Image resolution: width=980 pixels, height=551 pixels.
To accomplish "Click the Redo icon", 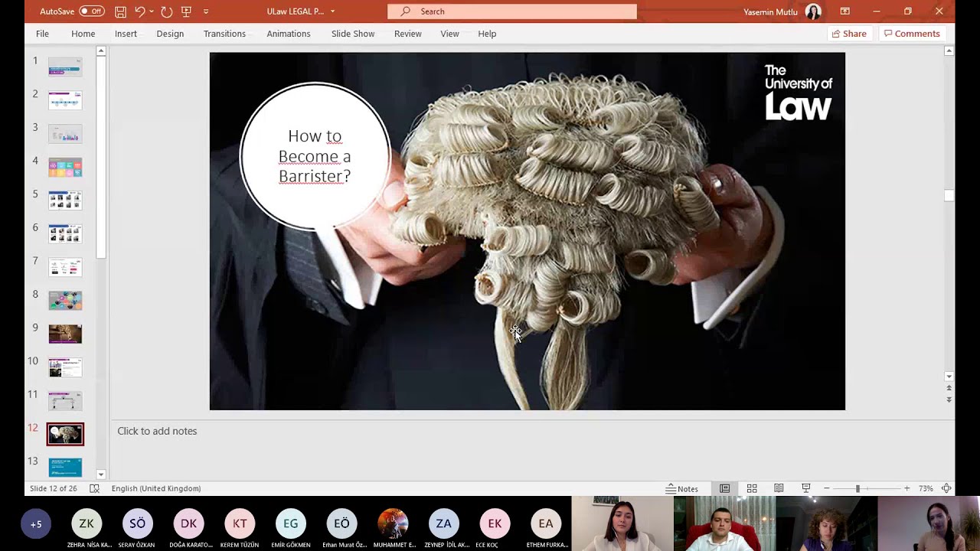I will pos(166,11).
